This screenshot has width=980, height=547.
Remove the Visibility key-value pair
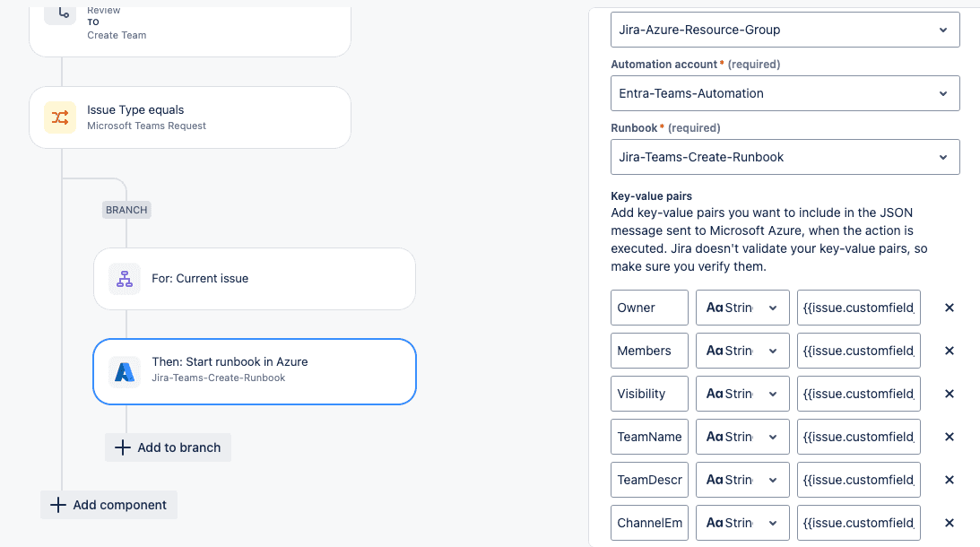[950, 394]
